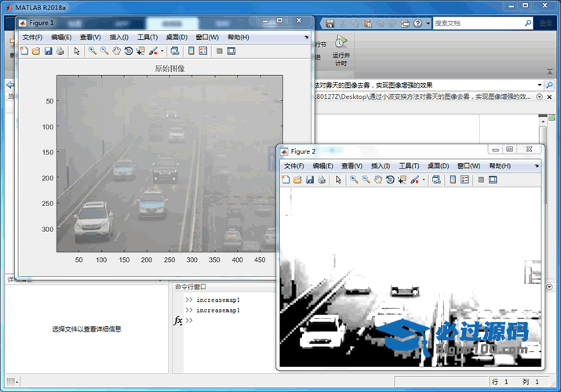This screenshot has width=561, height=392.
Task: Expand the Brush tool dropdown arrow in Figure 1
Action: point(162,52)
